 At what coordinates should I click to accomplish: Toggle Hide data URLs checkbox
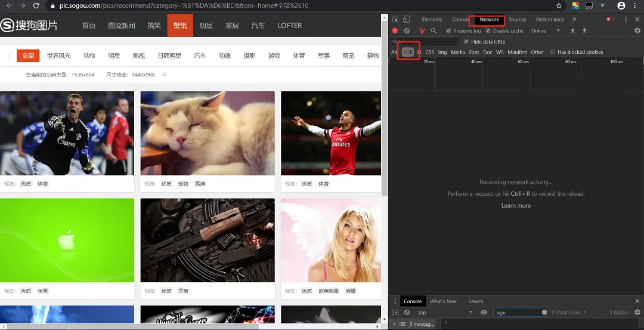466,42
